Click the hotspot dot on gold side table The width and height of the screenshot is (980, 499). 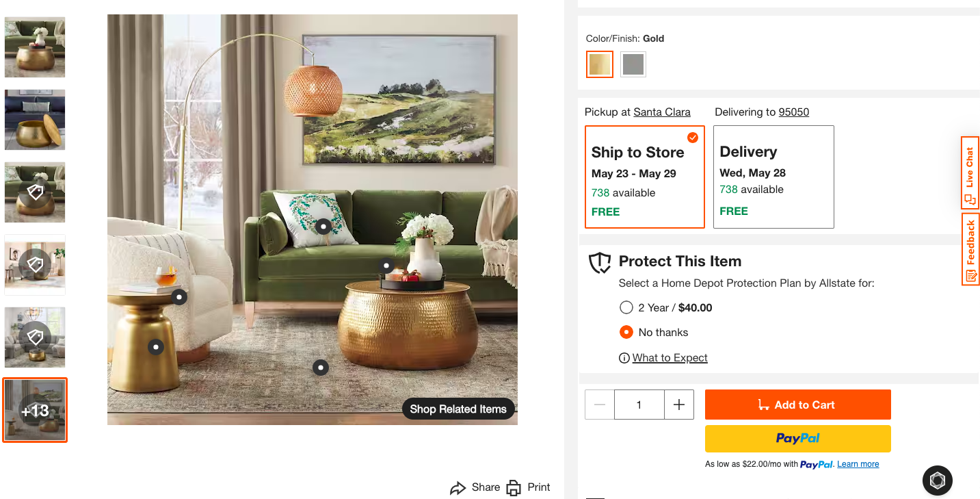[x=156, y=347]
